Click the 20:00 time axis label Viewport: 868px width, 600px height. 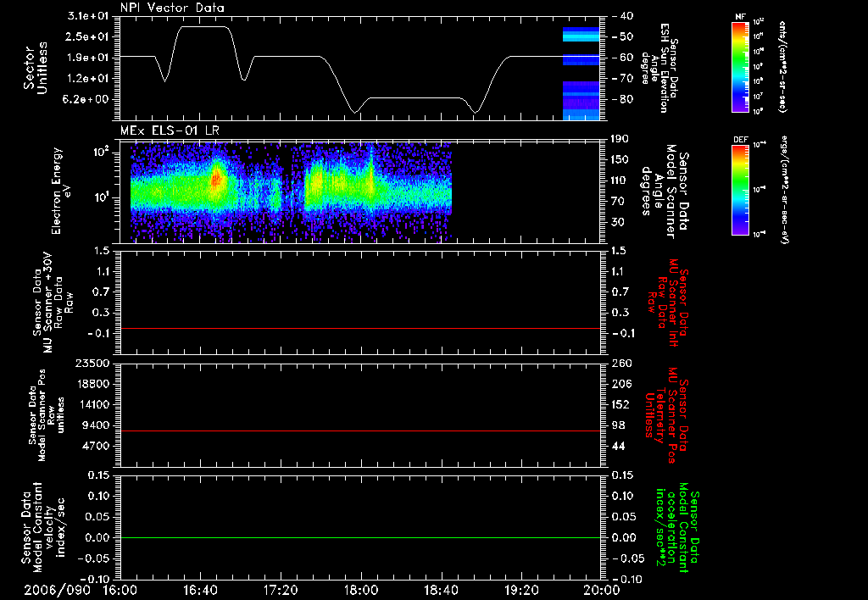click(602, 590)
